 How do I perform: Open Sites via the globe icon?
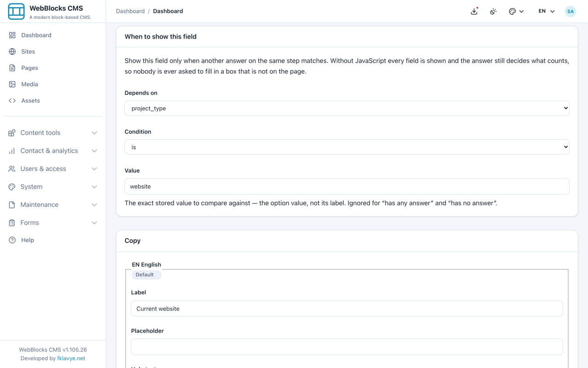pos(12,52)
